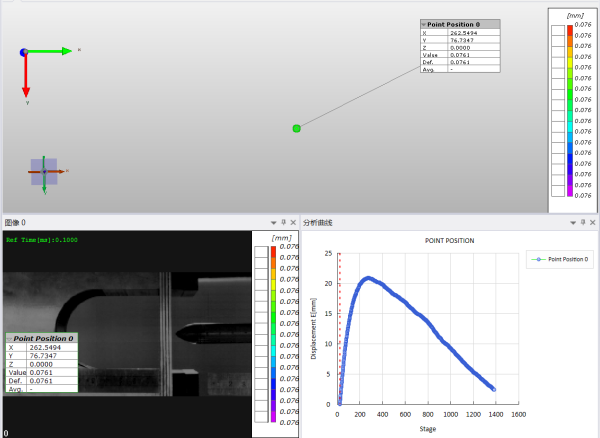This screenshot has height=438, width=600.
Task: Open dropdown menu of 图像 0 panel
Action: click(x=273, y=223)
